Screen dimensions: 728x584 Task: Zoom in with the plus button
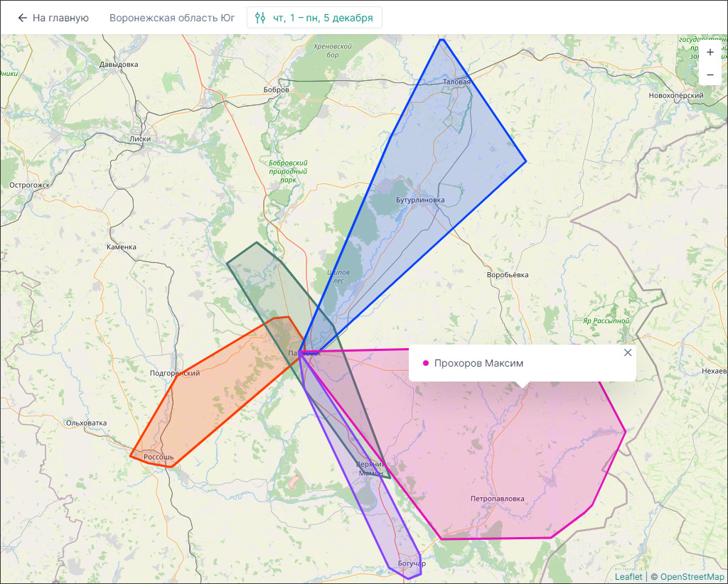coord(710,52)
